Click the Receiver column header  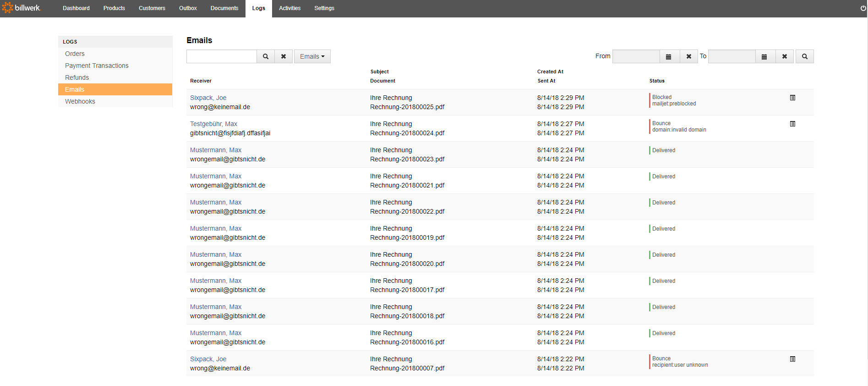point(201,81)
